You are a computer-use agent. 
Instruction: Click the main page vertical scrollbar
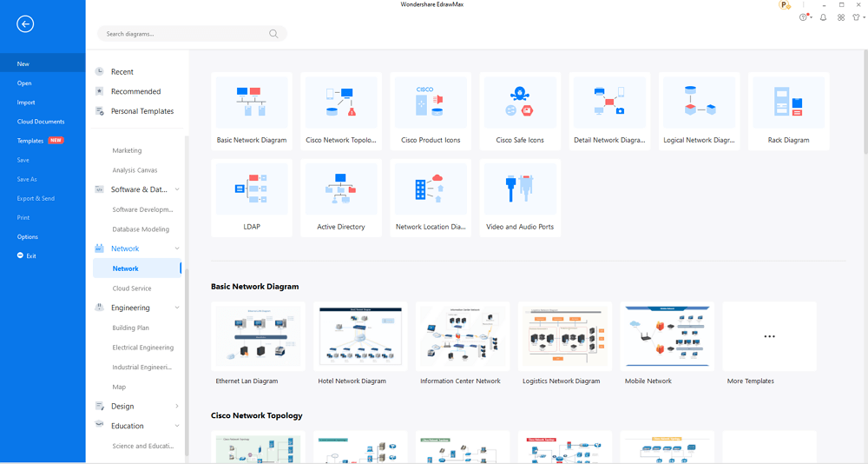pyautogui.click(x=865, y=102)
